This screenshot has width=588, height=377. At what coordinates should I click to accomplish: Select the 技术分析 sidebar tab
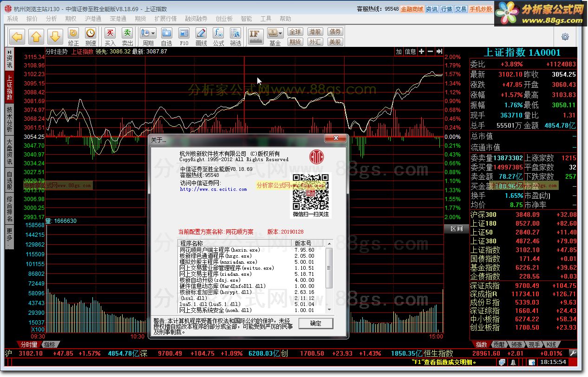point(9,119)
